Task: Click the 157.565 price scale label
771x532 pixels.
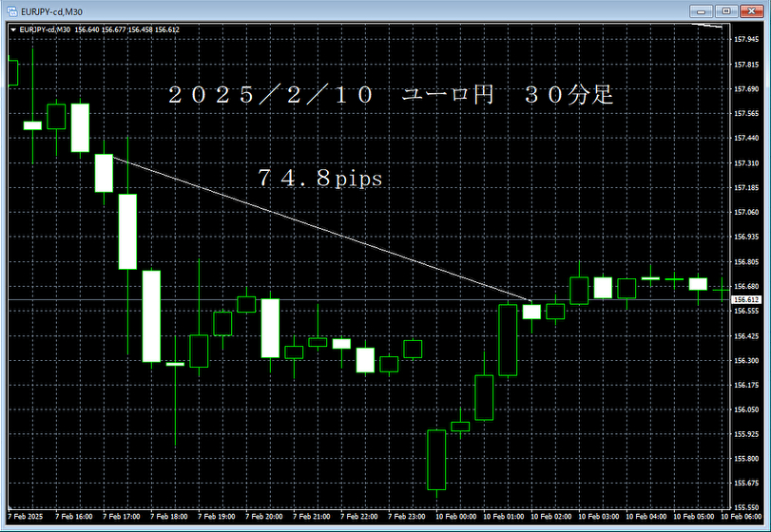Action: click(746, 113)
